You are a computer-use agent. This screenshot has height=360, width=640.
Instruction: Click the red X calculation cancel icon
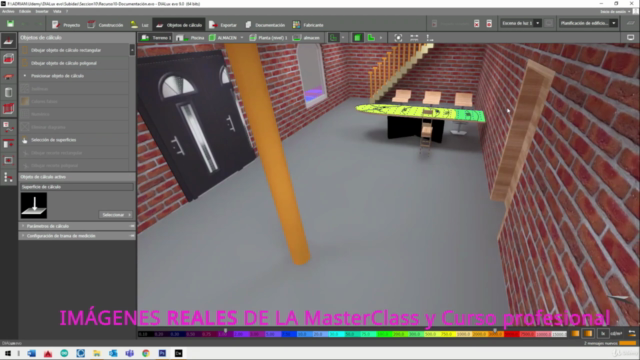[x=476, y=24]
